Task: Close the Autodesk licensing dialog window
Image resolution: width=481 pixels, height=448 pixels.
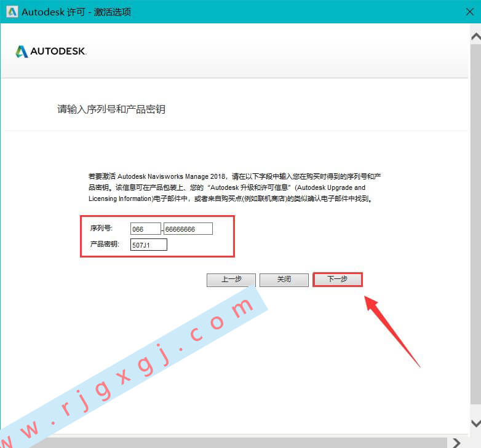Action: click(x=469, y=12)
